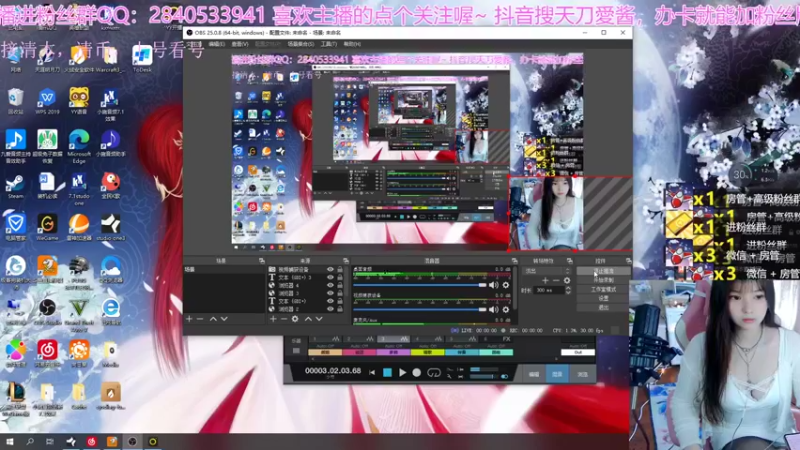Hide the 浏览器 2 source
The height and width of the screenshot is (450, 800).
(330, 309)
